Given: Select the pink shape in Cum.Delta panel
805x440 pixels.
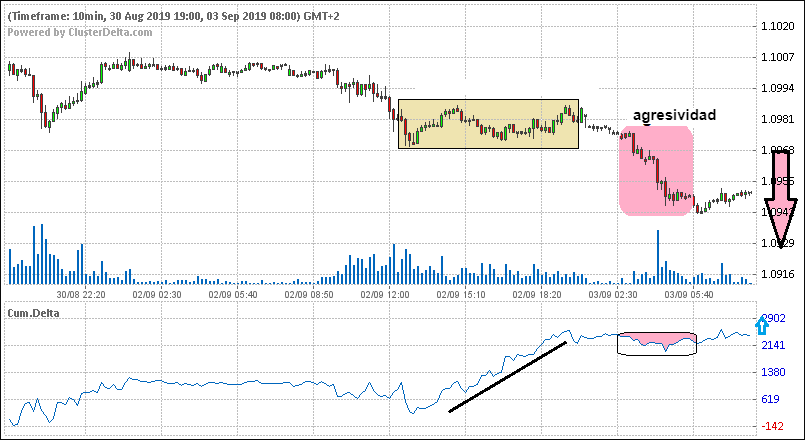Looking at the screenshot, I should [x=656, y=342].
